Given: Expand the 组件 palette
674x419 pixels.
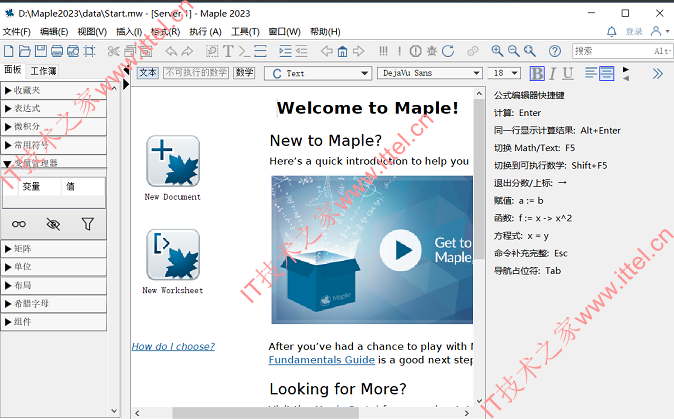Looking at the screenshot, I should (x=53, y=322).
